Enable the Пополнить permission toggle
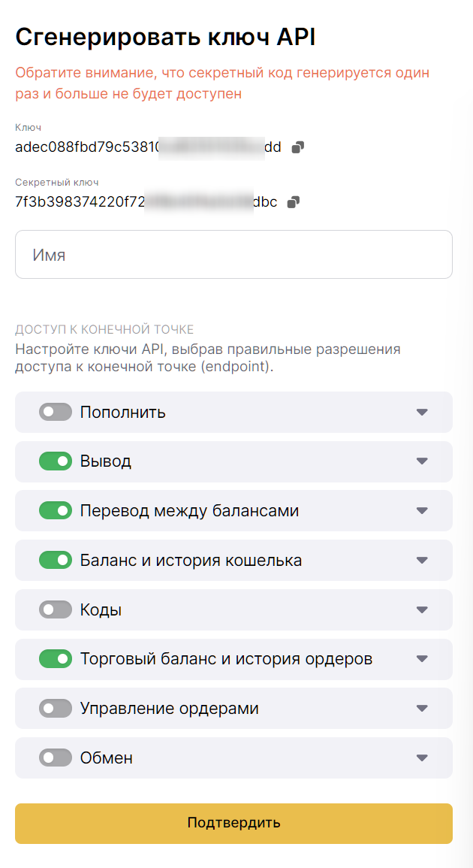 pos(56,412)
